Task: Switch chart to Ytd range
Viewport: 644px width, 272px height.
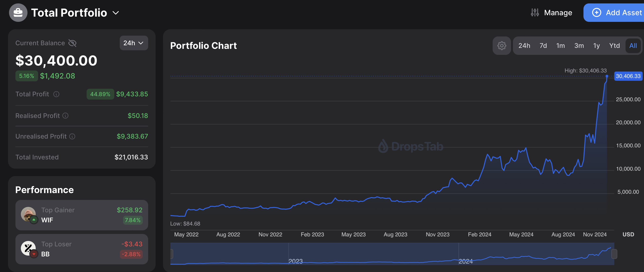Action: click(614, 46)
